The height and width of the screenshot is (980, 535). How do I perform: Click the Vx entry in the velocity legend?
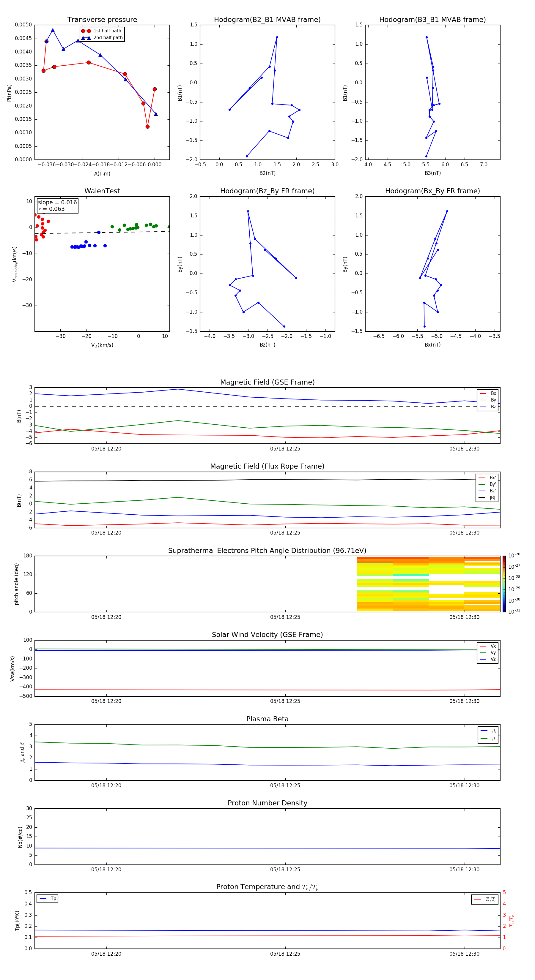tap(488, 646)
